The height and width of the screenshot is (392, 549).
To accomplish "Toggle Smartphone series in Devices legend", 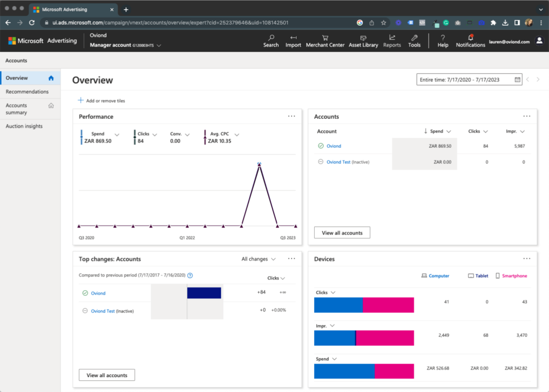I will coord(511,276).
